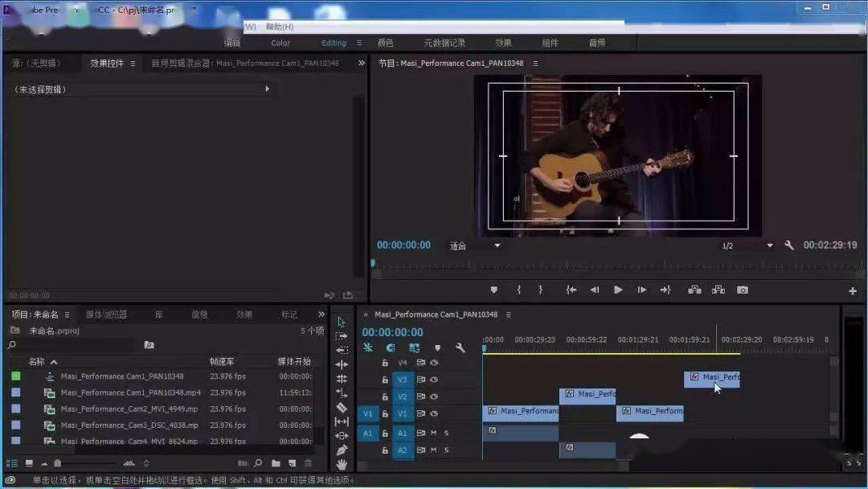Open the zoom level dropdown showing 适合
This screenshot has height=489, width=868.
[475, 245]
